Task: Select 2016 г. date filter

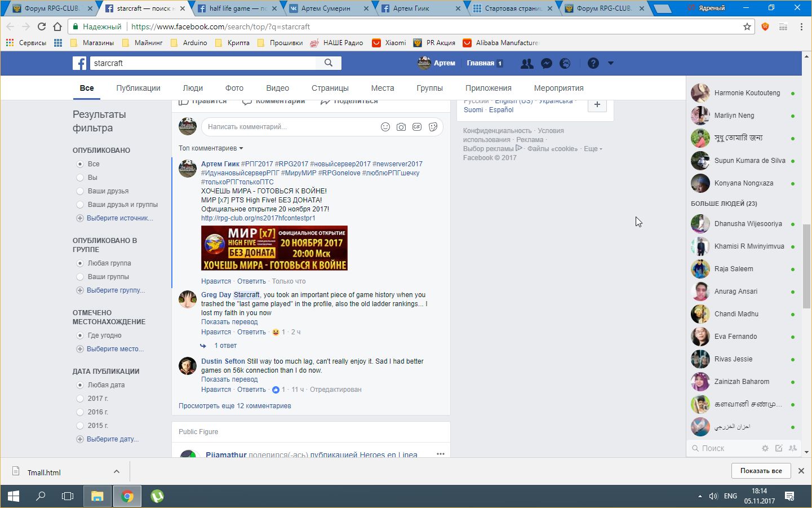Action: tap(80, 412)
